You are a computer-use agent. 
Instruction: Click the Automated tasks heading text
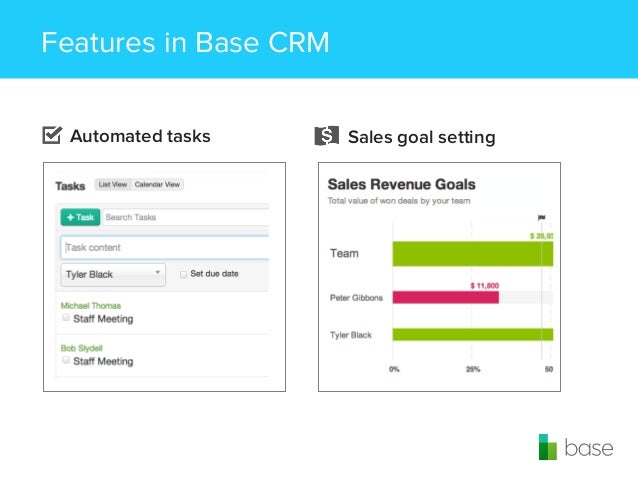[140, 136]
